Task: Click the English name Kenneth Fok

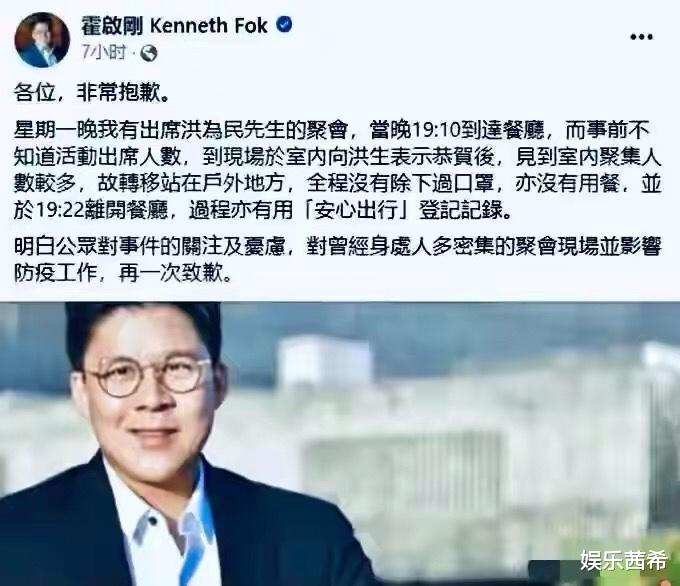Action: pos(208,26)
